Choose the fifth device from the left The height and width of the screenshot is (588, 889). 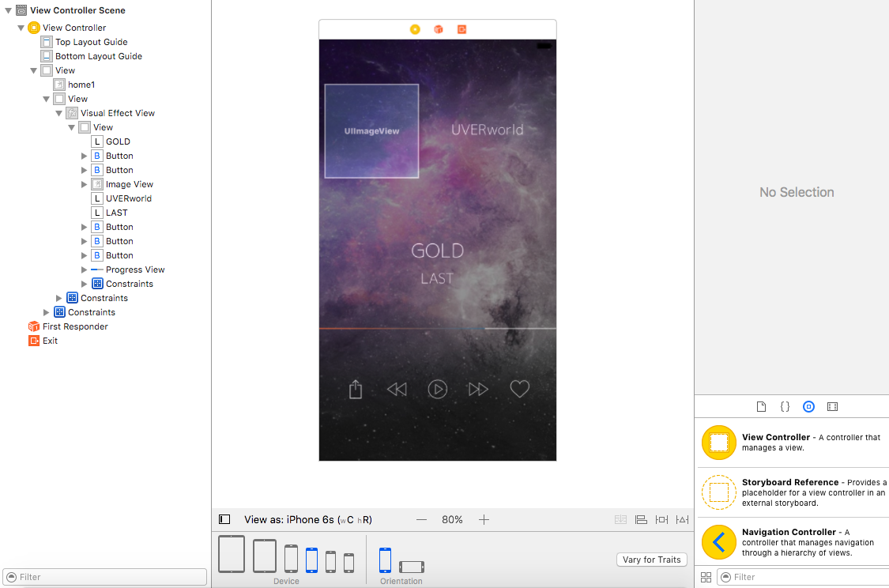click(330, 562)
